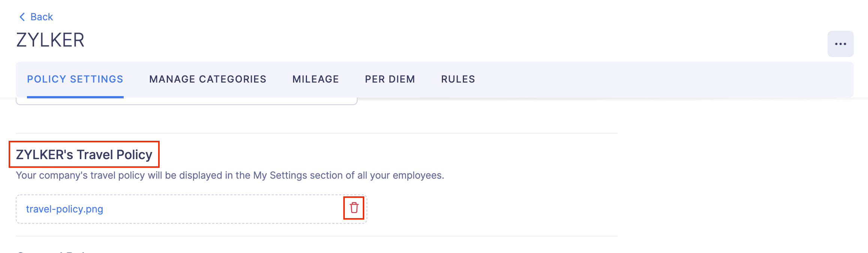Click the dashed attachment upload area

coord(191,209)
